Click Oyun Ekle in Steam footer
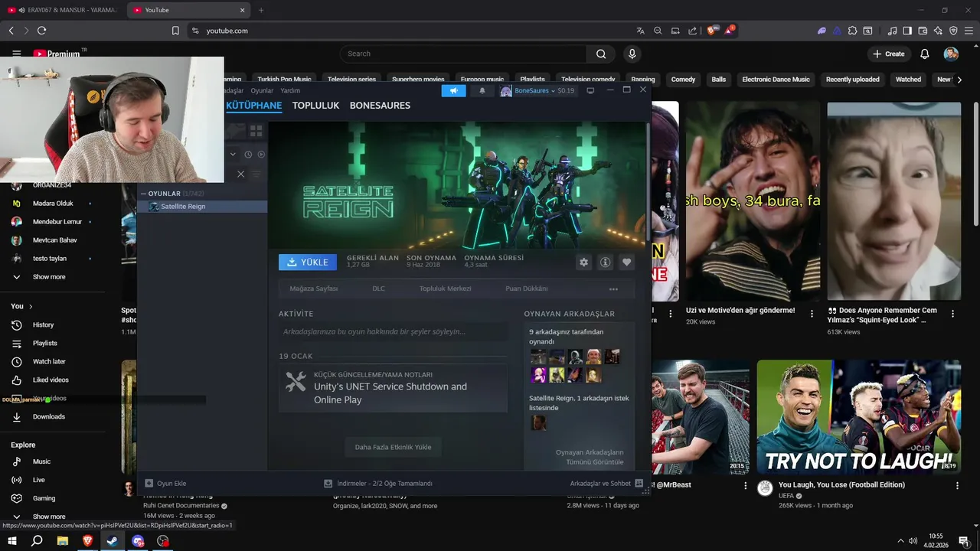 [x=165, y=484]
